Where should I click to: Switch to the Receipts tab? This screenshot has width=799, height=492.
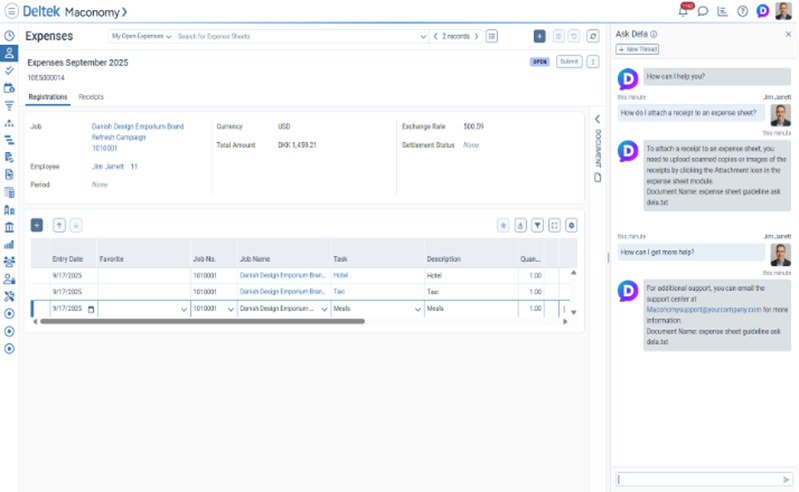91,97
